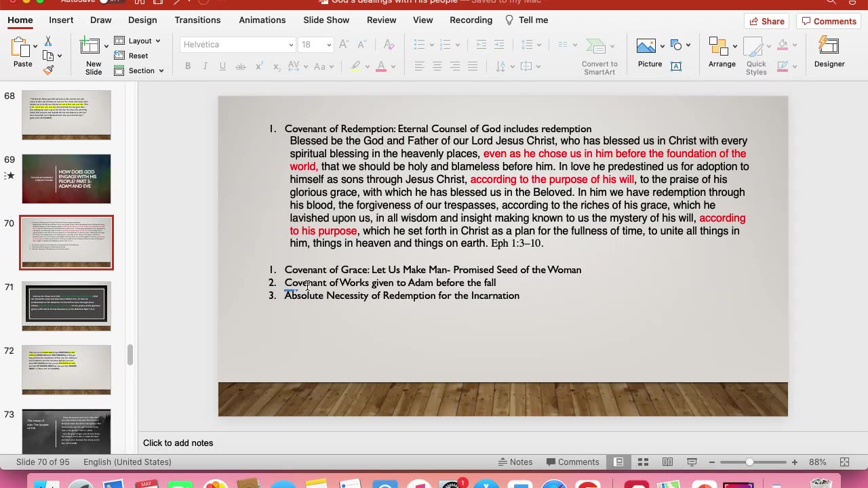Open the line spacing dropdown
Screen dimensions: 868x488
tap(531, 45)
